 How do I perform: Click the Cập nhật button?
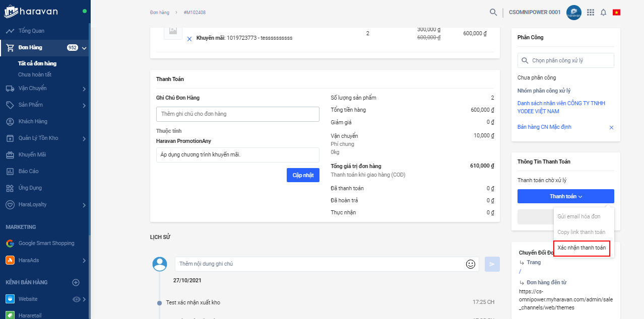tap(303, 175)
